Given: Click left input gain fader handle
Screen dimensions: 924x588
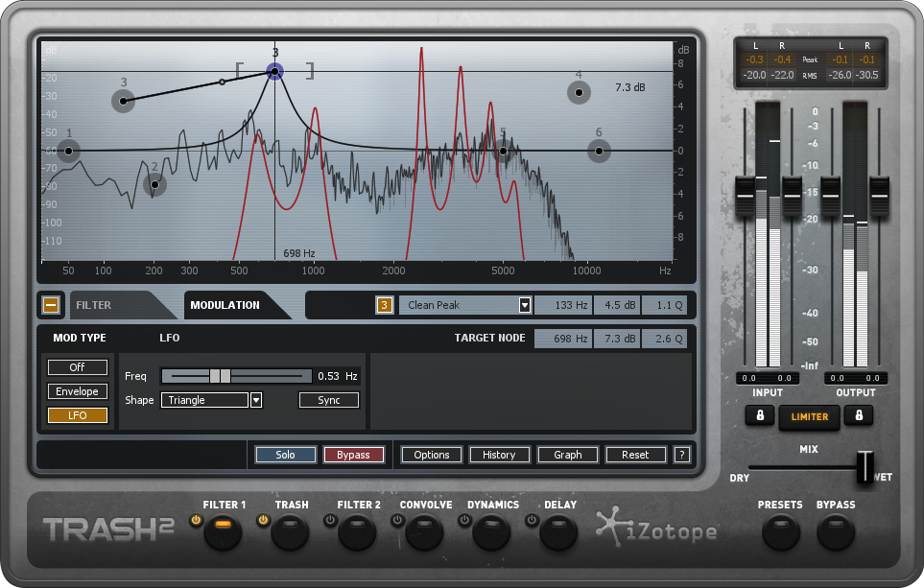Looking at the screenshot, I should pos(745,196).
